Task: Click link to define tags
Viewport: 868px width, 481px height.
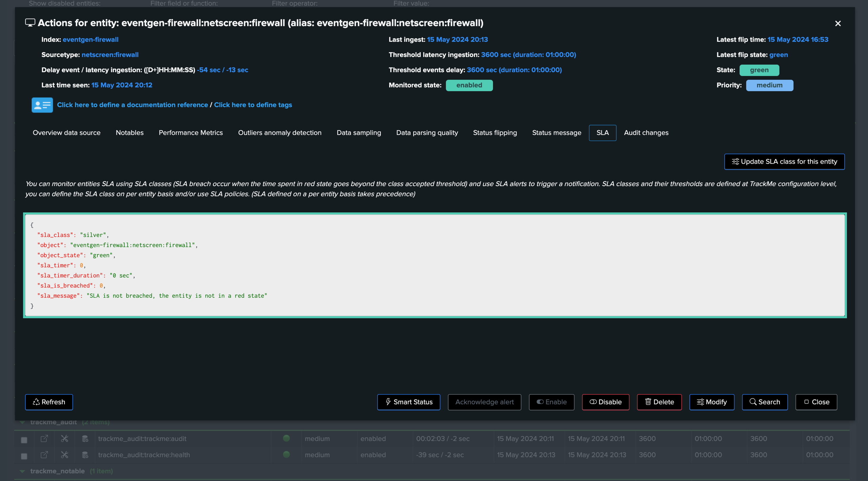Action: [x=253, y=105]
